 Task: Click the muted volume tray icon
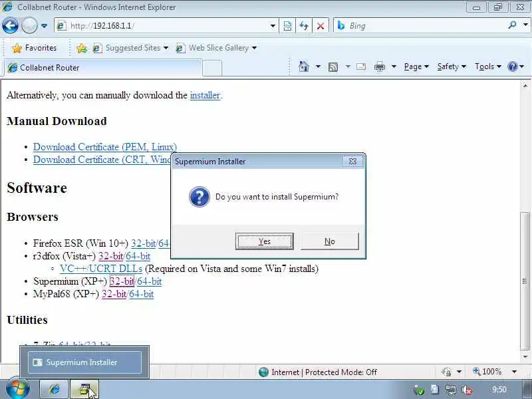pos(467,390)
